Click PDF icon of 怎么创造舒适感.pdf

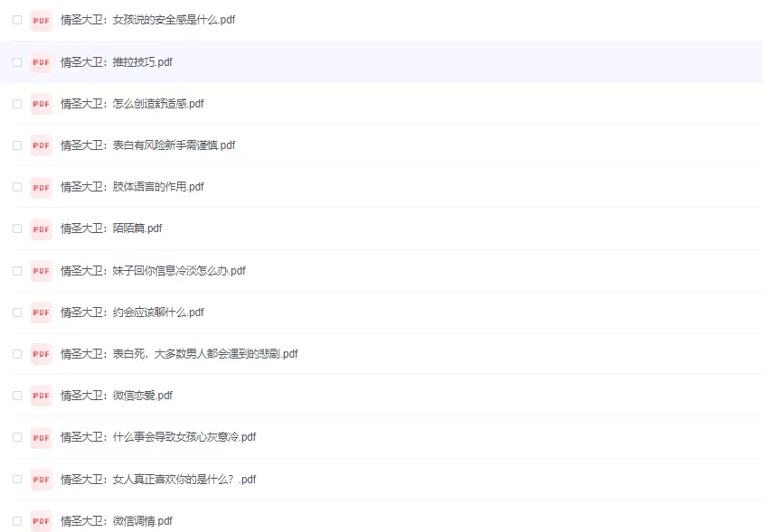(42, 104)
